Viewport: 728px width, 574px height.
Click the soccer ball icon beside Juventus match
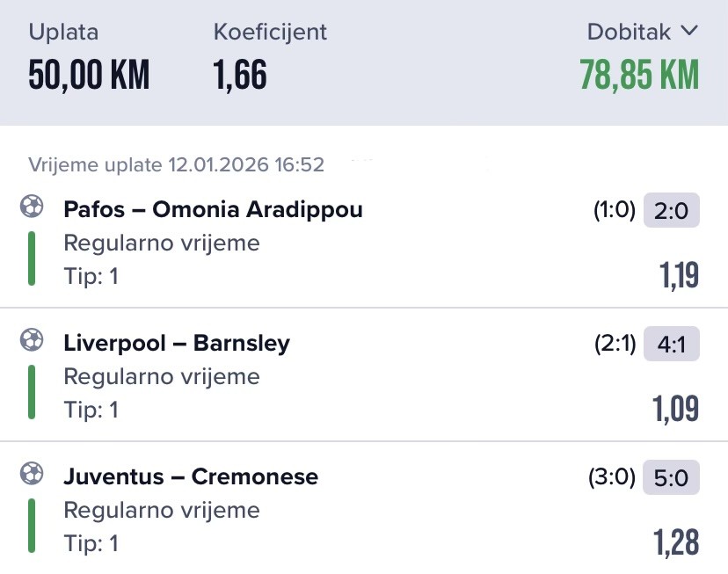click(x=32, y=475)
